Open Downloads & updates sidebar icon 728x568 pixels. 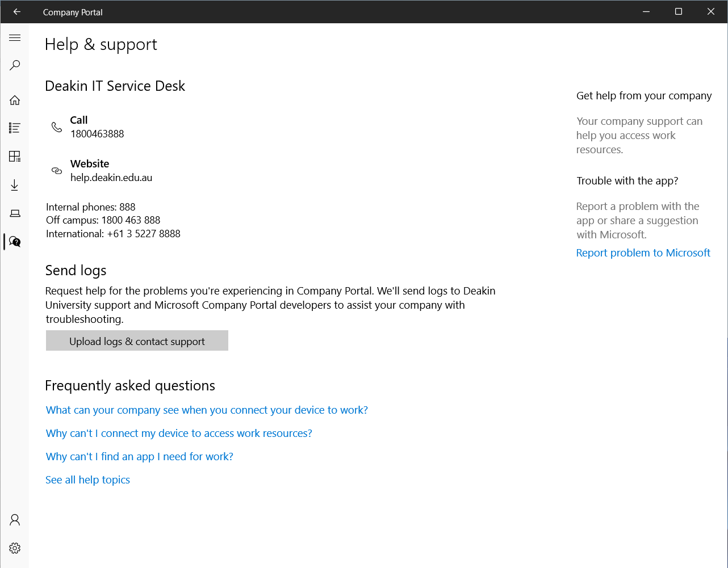[15, 185]
